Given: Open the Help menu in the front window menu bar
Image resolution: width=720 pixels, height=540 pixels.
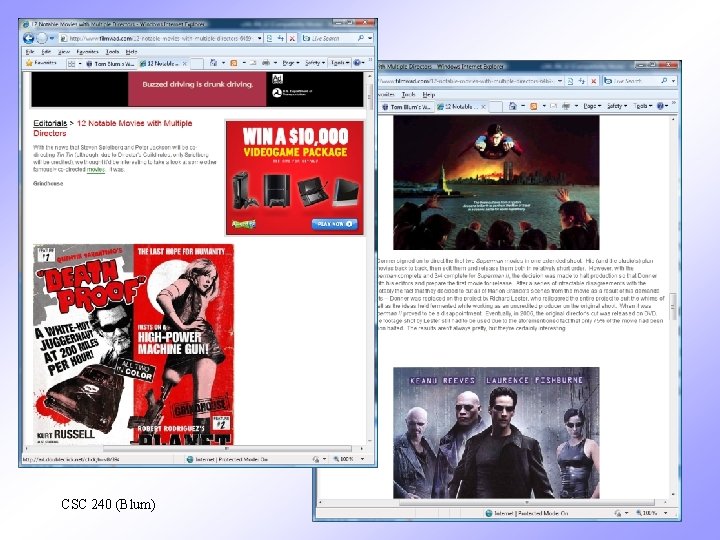Looking at the screenshot, I should point(131,52).
